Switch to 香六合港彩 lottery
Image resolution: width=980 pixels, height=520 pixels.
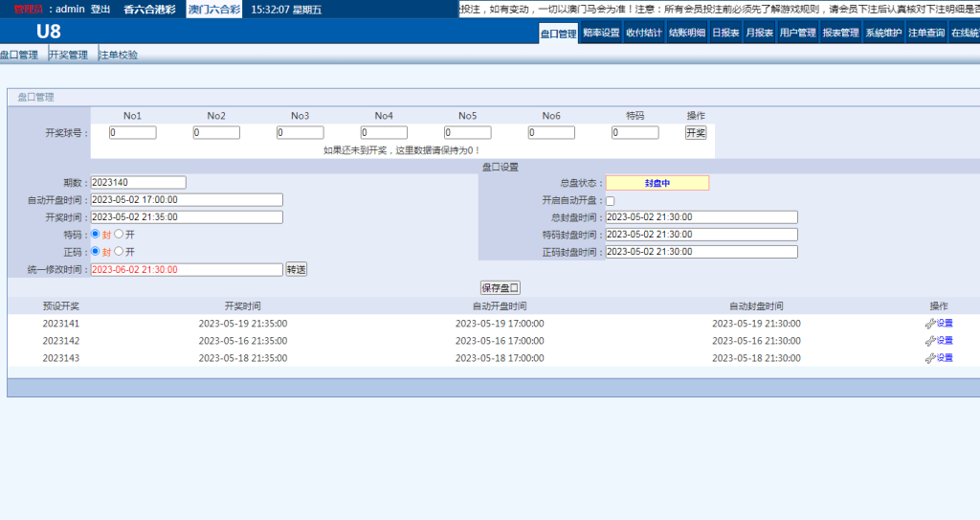pos(148,9)
